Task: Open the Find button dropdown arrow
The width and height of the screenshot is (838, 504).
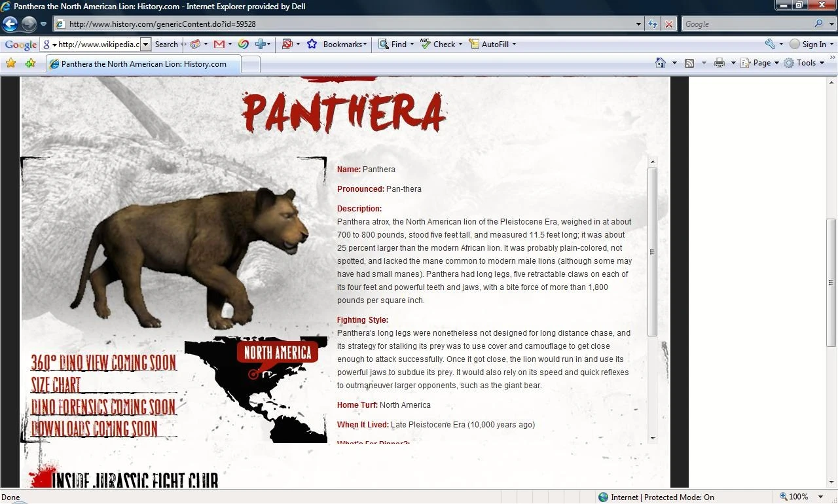Action: [412, 45]
